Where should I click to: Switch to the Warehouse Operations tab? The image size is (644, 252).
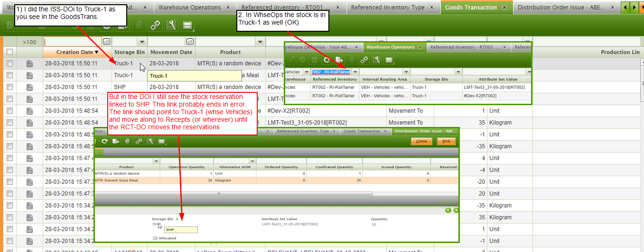pyautogui.click(x=189, y=8)
